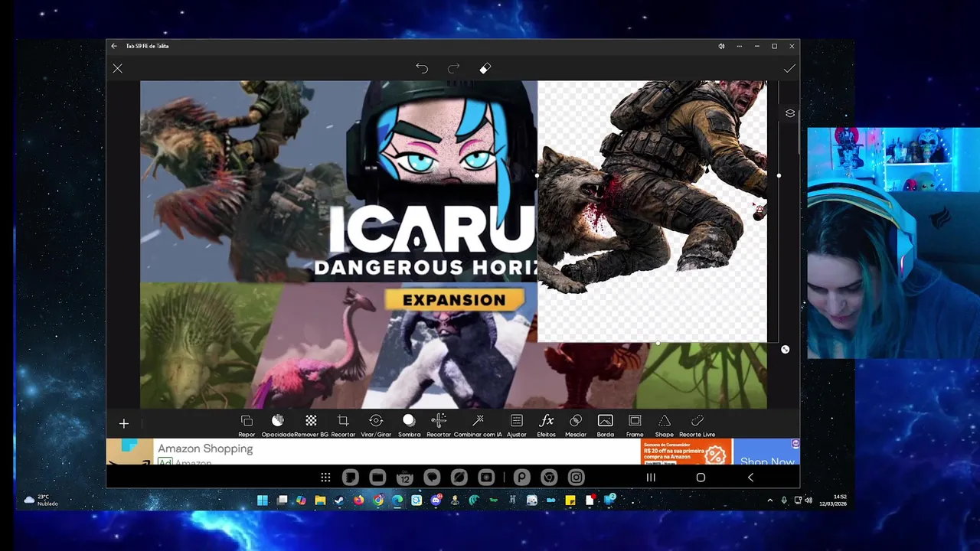Open the Repor replace tool
Screen dimensions: 980x551
247,425
